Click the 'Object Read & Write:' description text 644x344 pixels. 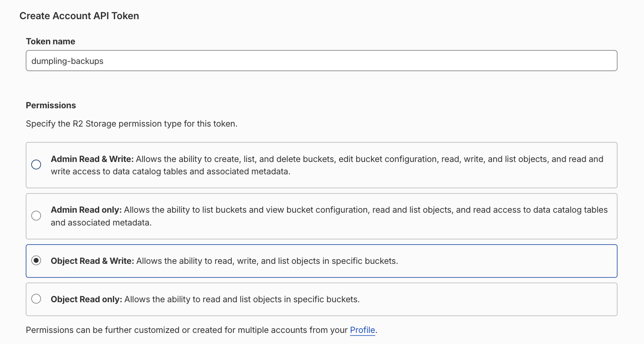tap(224, 261)
